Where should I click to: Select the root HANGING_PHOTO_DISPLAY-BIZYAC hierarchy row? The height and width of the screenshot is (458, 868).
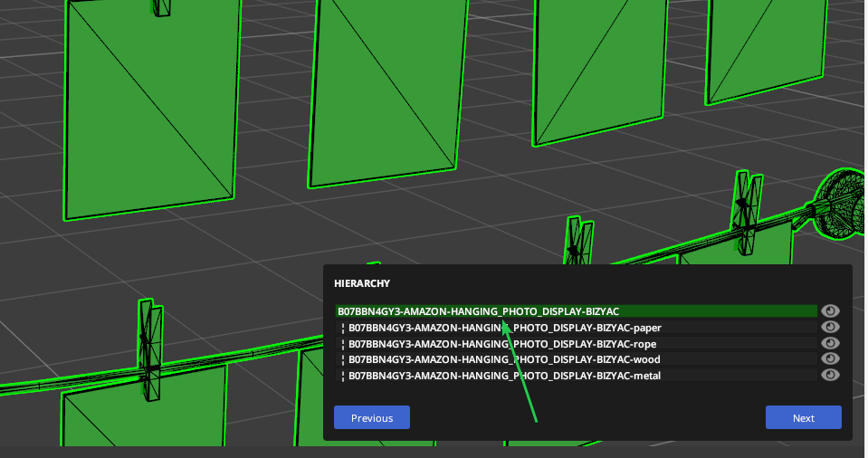click(577, 311)
